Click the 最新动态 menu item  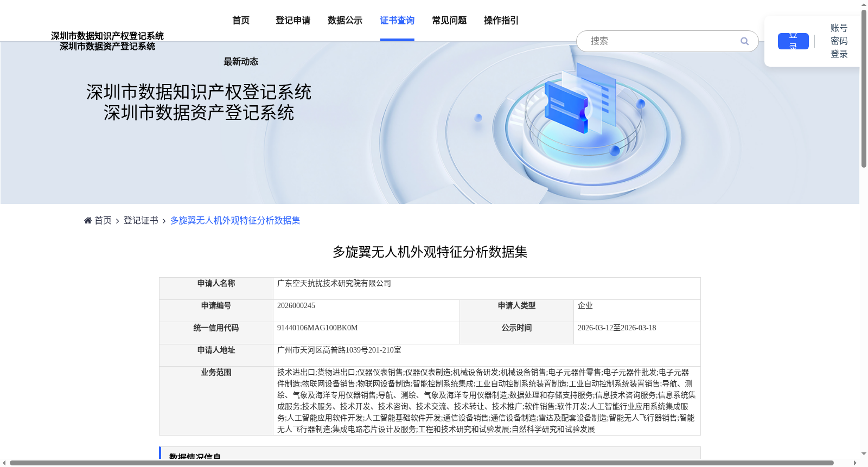tap(241, 62)
